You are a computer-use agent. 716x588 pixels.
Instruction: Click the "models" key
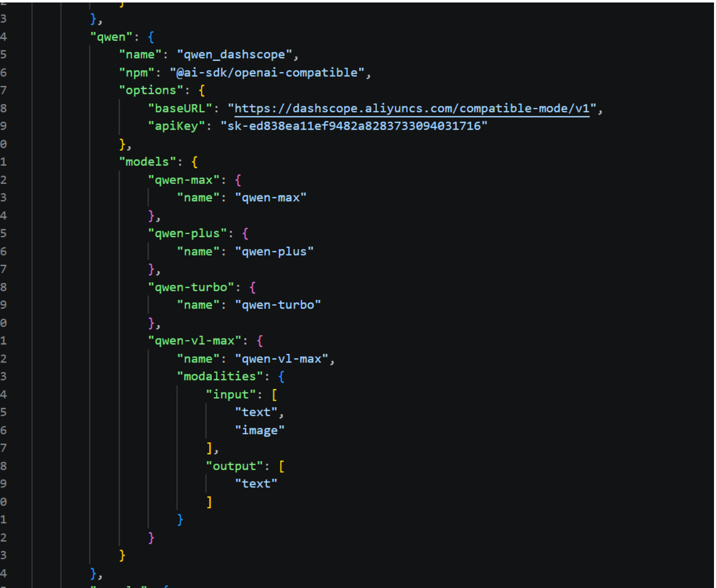click(x=147, y=162)
